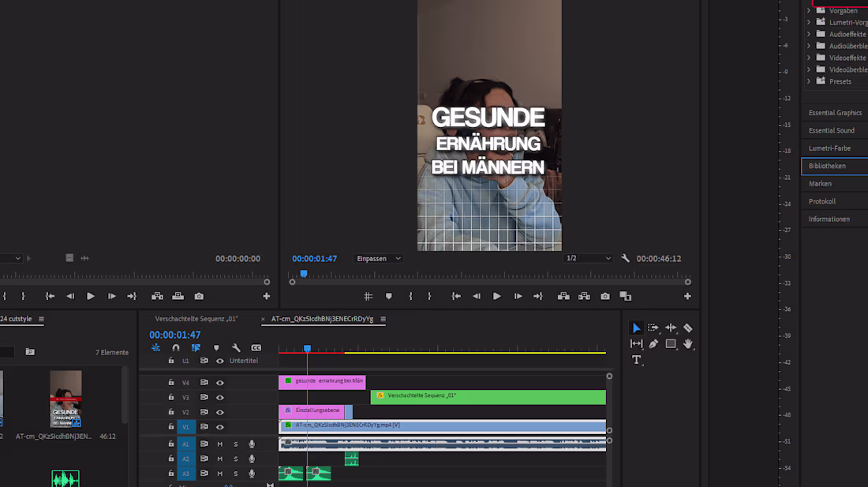
Task: Click Extract button in program monitor
Action: tap(584, 297)
